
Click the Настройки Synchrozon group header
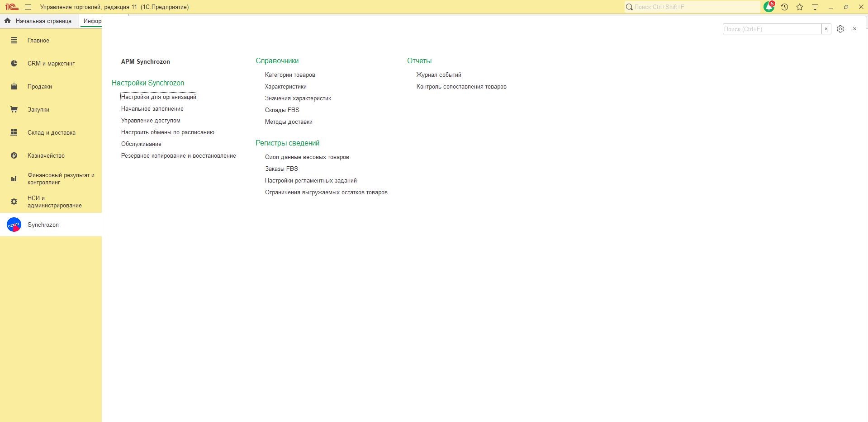pyautogui.click(x=148, y=83)
